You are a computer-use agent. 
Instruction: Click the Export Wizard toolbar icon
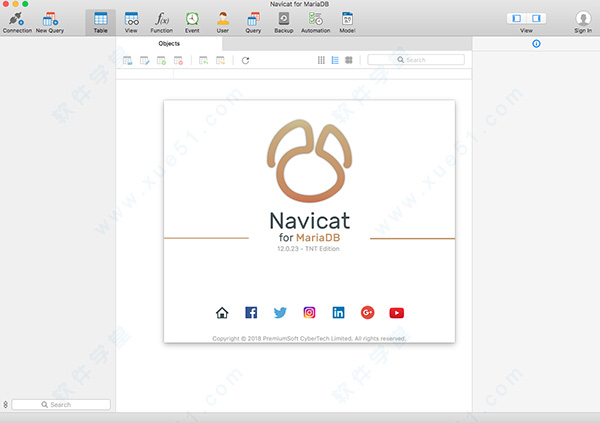(x=220, y=60)
